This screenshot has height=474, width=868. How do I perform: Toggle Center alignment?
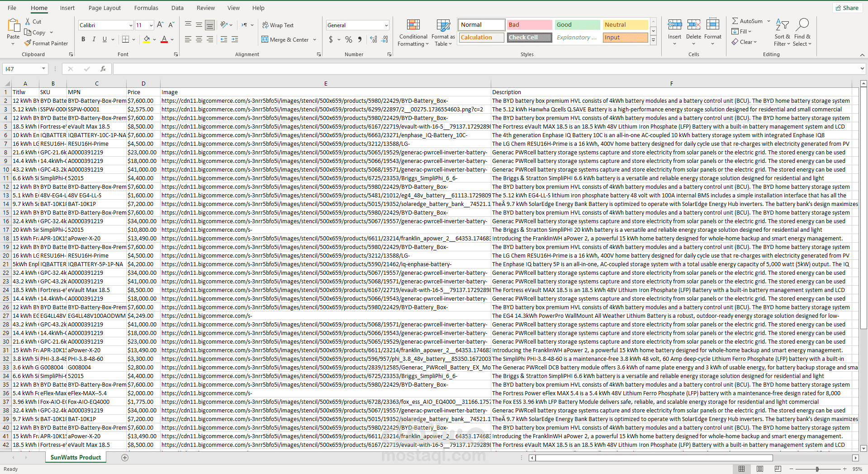[199, 39]
